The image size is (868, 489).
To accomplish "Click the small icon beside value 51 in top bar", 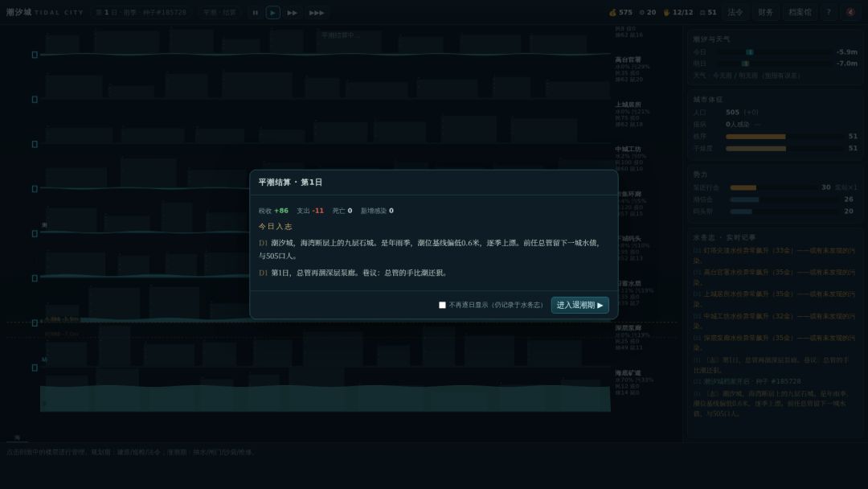I will pyautogui.click(x=702, y=12).
